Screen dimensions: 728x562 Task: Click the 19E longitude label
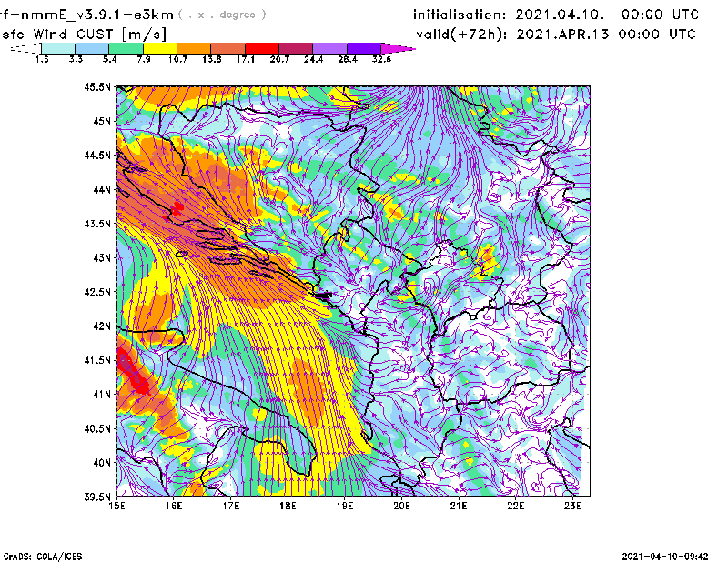pos(345,506)
